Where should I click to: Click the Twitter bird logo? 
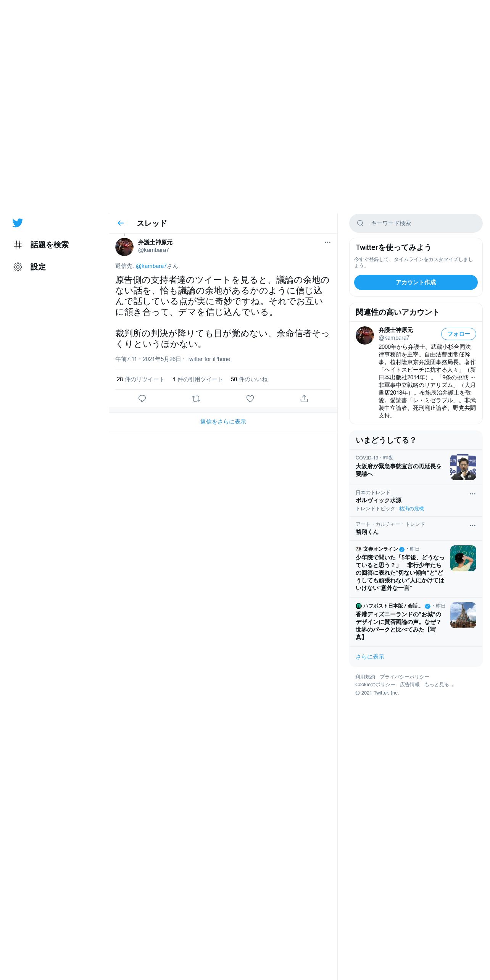pos(18,223)
